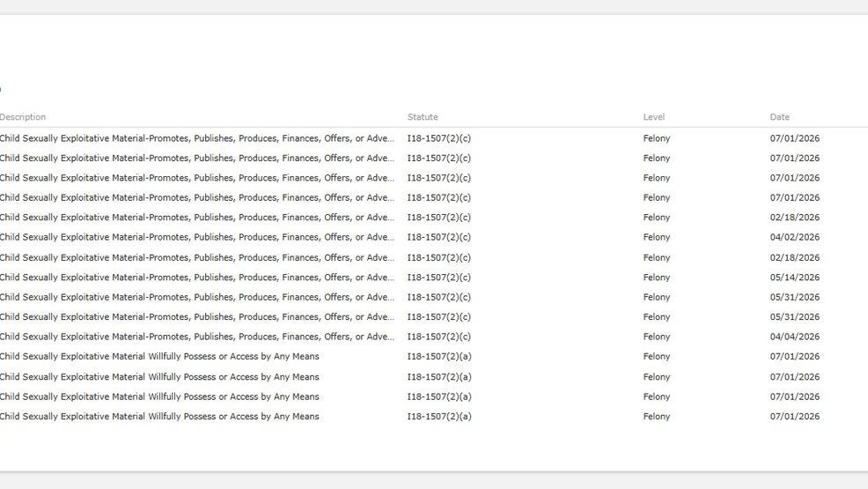This screenshot has width=868, height=489.
Task: Click Felony in the last charge row
Action: pos(657,417)
